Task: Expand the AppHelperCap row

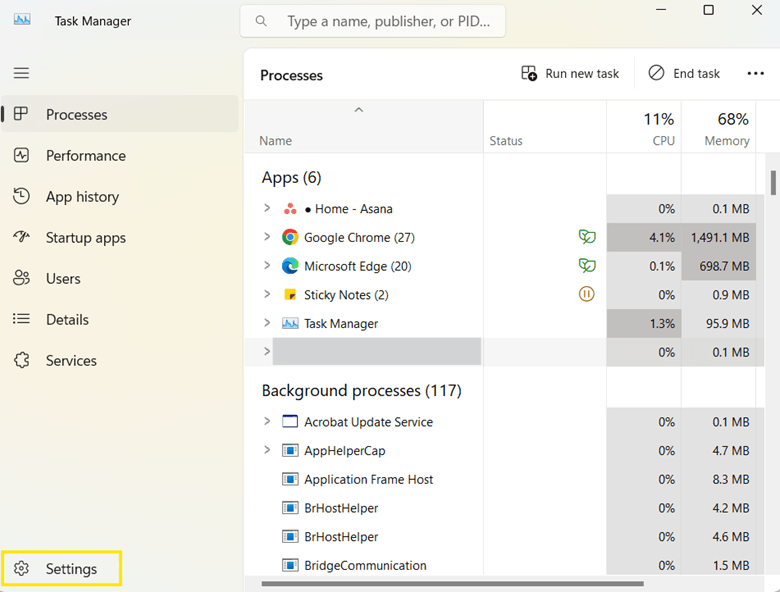Action: [267, 450]
